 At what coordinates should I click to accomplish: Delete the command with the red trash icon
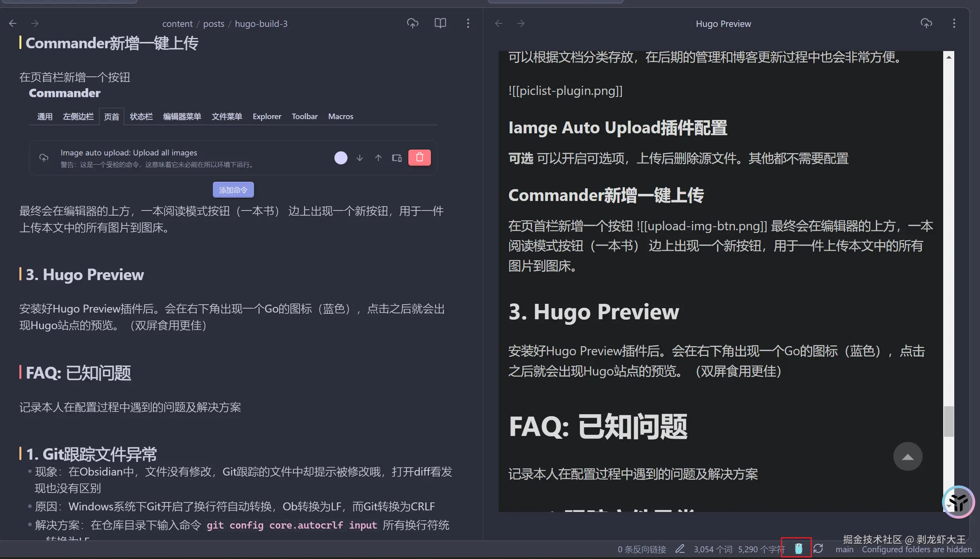pos(419,157)
